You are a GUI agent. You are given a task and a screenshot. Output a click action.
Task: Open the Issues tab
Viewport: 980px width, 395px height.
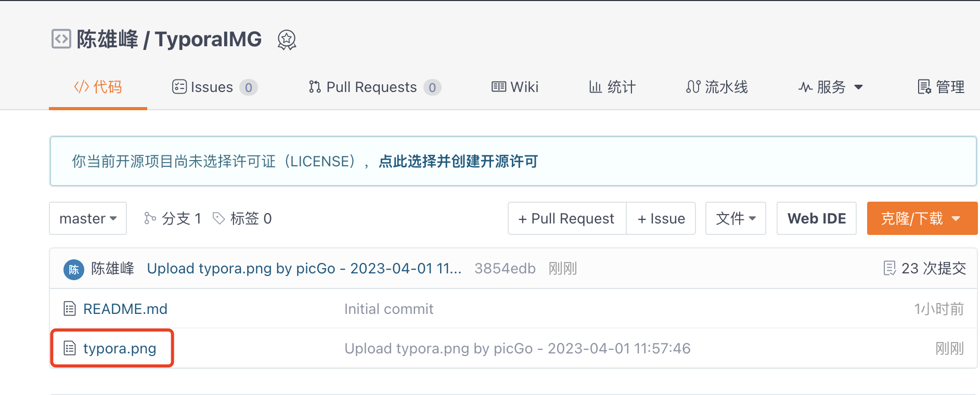coord(215,87)
